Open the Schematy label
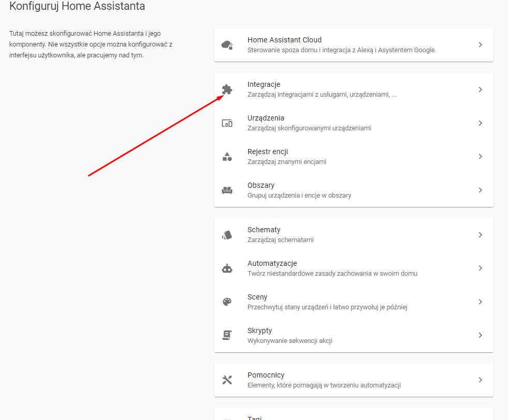The width and height of the screenshot is (508, 420). pos(264,230)
